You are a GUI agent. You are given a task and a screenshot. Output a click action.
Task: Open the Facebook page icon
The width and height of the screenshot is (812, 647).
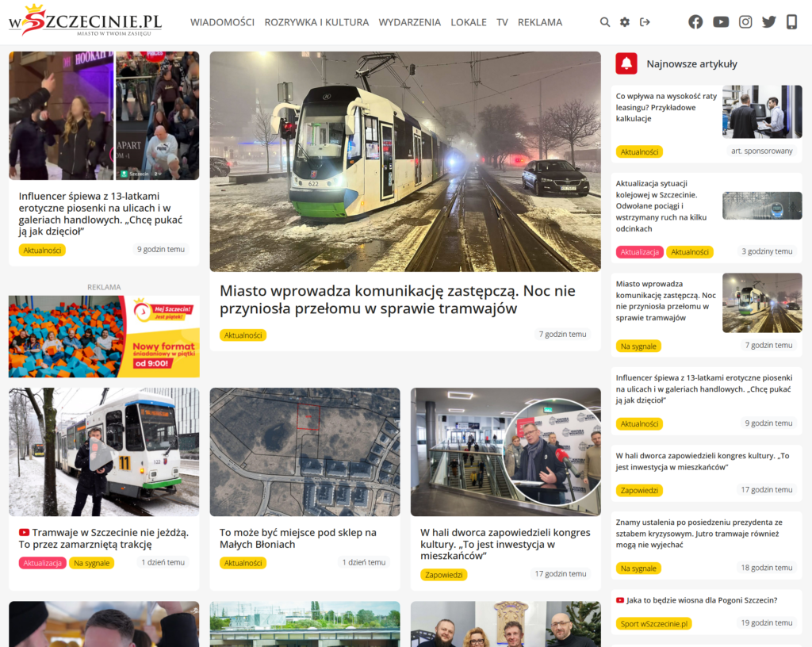[x=695, y=22]
